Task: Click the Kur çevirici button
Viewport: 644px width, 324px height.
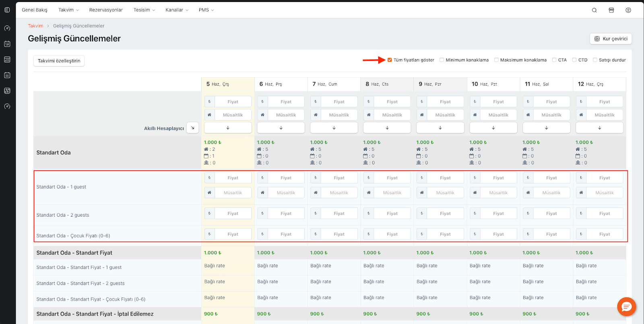Action: [611, 39]
